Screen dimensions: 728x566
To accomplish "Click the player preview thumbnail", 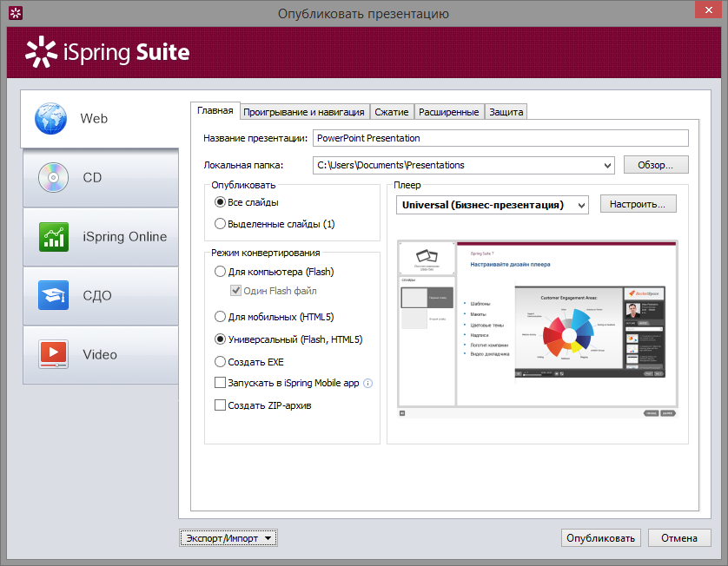I will pos(538,329).
